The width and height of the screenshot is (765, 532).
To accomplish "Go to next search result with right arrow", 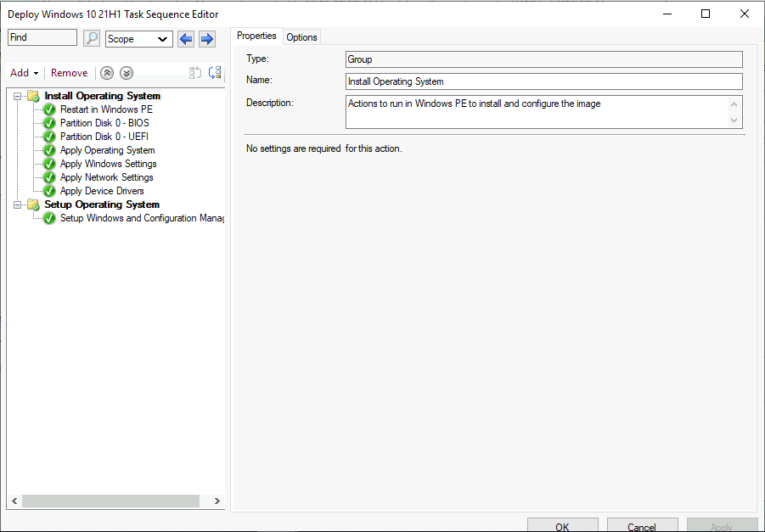I will coord(207,39).
